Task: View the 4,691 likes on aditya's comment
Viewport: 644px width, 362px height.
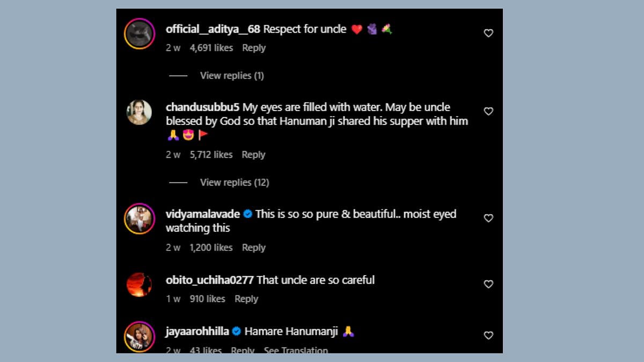Action: tap(211, 48)
